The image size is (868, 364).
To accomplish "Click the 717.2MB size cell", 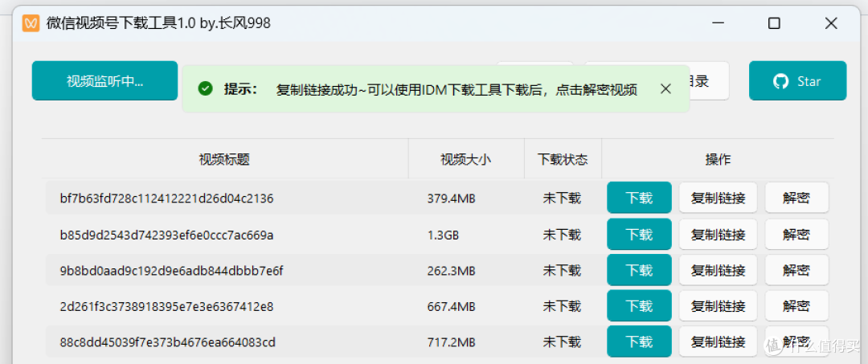I will (451, 342).
